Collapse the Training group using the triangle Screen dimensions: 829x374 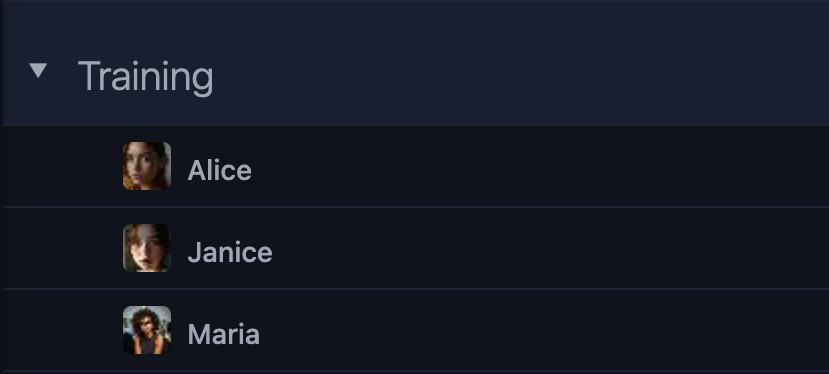click(x=38, y=70)
